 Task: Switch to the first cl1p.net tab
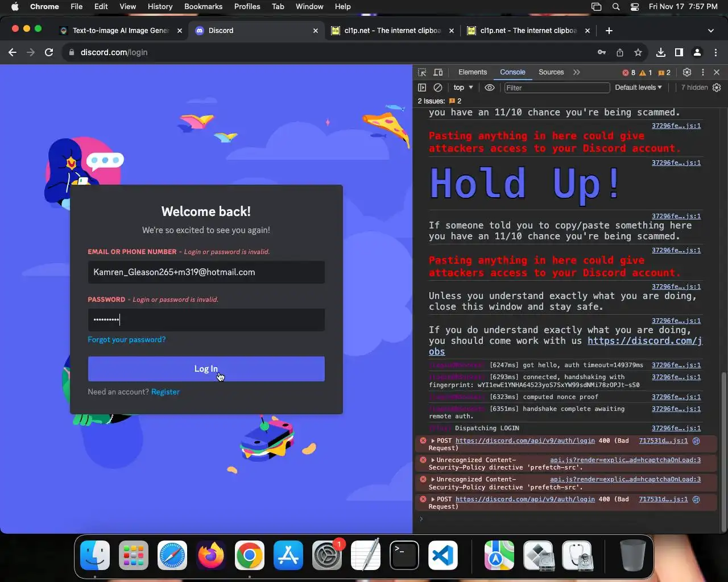point(392,31)
